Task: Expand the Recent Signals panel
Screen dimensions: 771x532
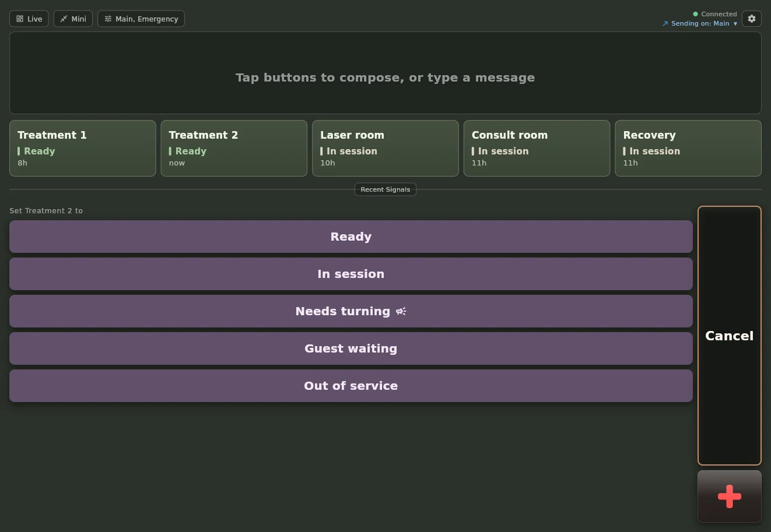Action: tap(385, 189)
